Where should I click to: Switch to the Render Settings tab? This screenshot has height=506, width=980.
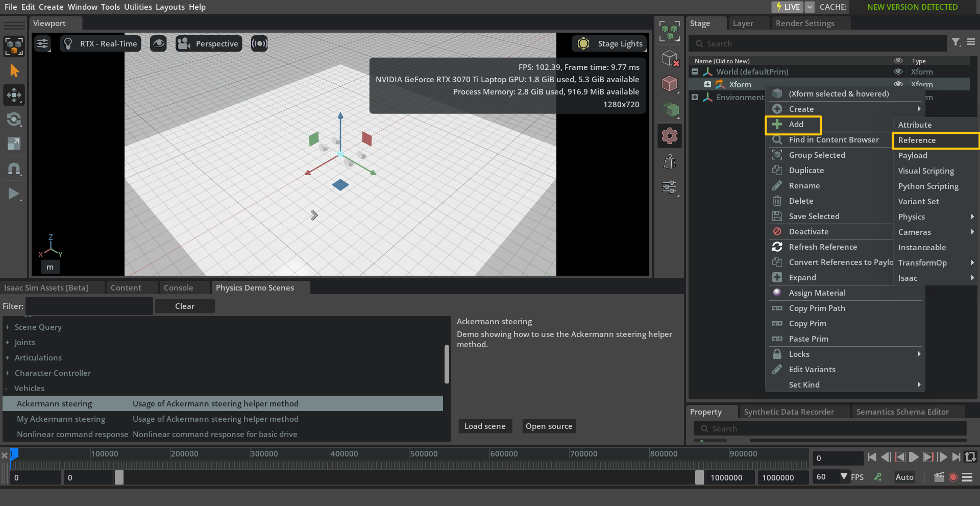click(x=804, y=23)
